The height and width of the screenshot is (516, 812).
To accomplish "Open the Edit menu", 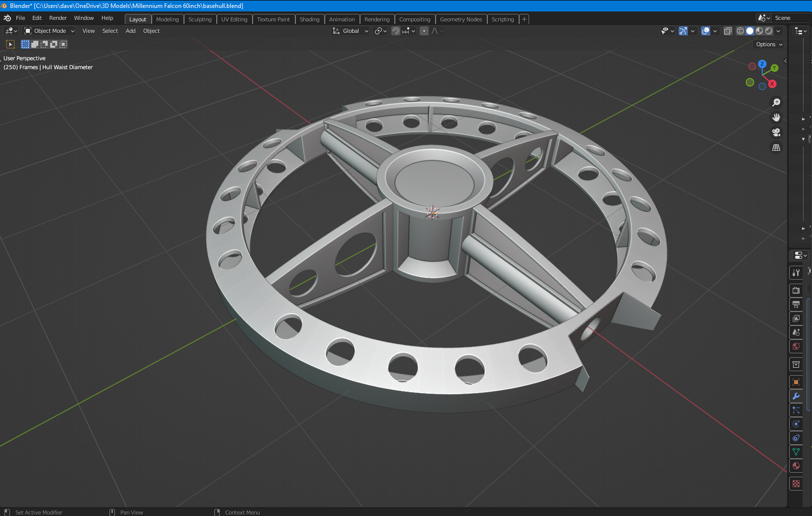I will (x=37, y=18).
